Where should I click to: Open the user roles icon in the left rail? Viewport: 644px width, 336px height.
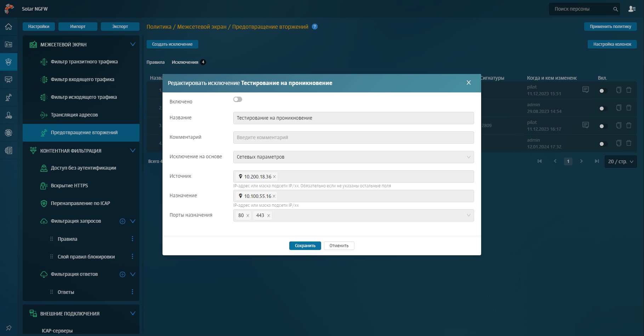pyautogui.click(x=8, y=115)
